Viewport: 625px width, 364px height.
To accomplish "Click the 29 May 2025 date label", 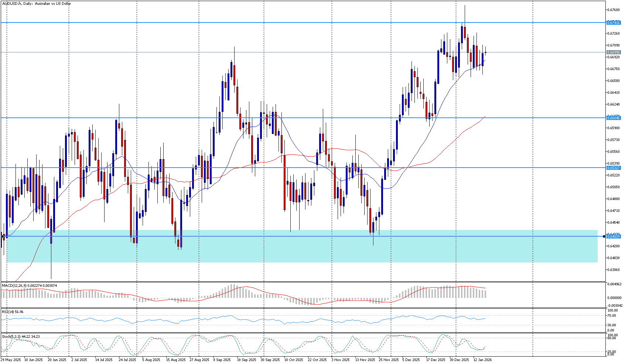I will (11, 360).
